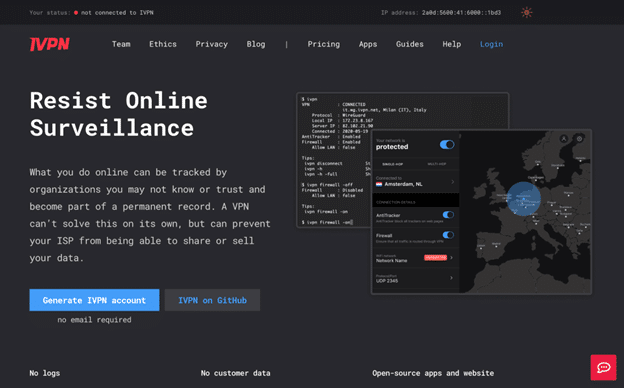
Task: Open the Privacy page
Action: (x=211, y=44)
